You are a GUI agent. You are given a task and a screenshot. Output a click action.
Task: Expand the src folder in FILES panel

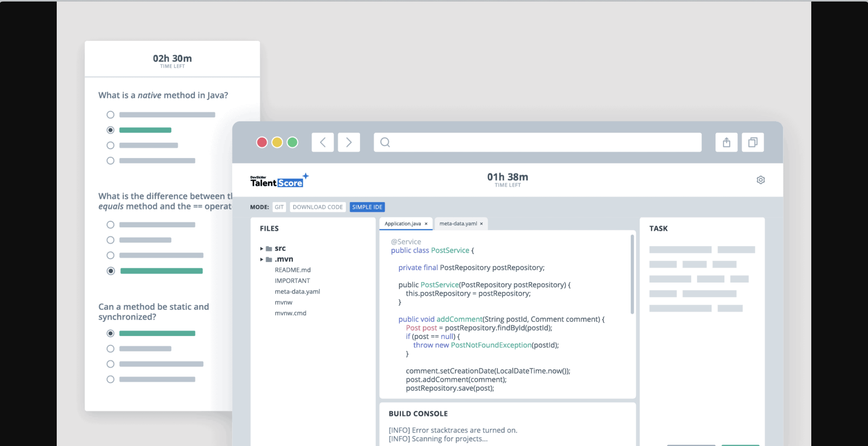click(x=261, y=248)
